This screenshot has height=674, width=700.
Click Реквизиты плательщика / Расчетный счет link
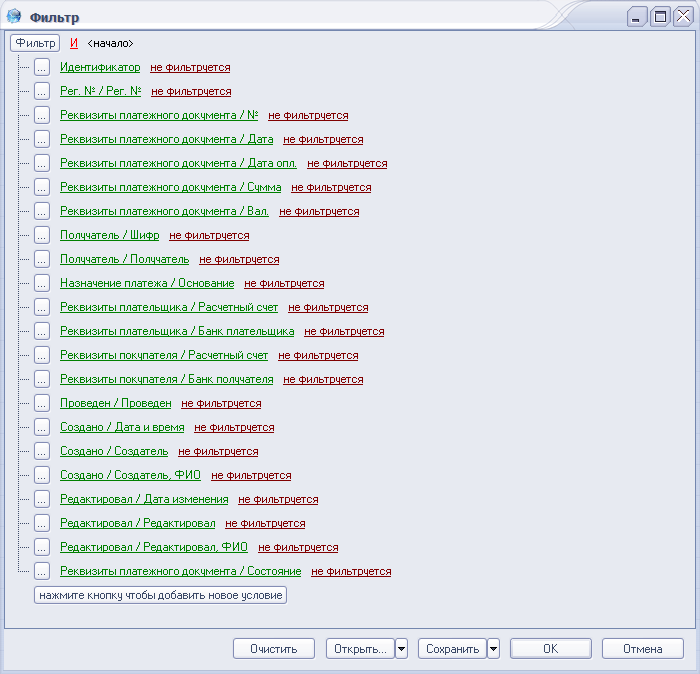pyautogui.click(x=169, y=307)
